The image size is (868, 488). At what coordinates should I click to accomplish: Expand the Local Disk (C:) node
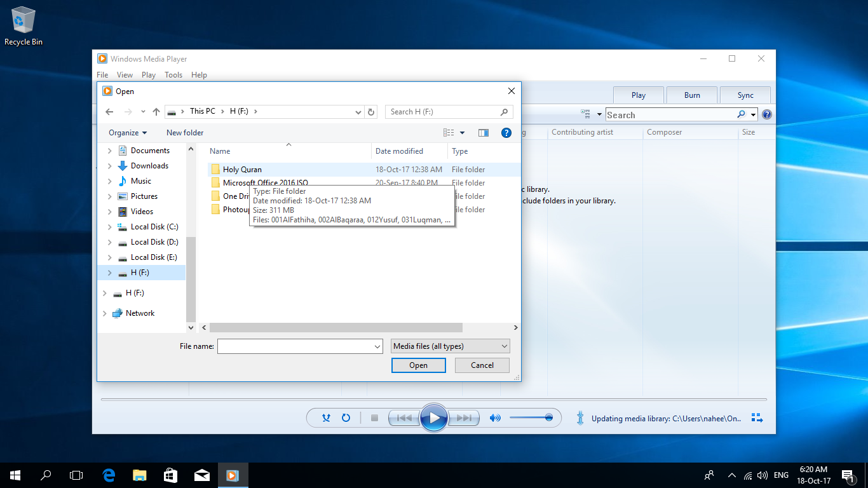(x=109, y=227)
